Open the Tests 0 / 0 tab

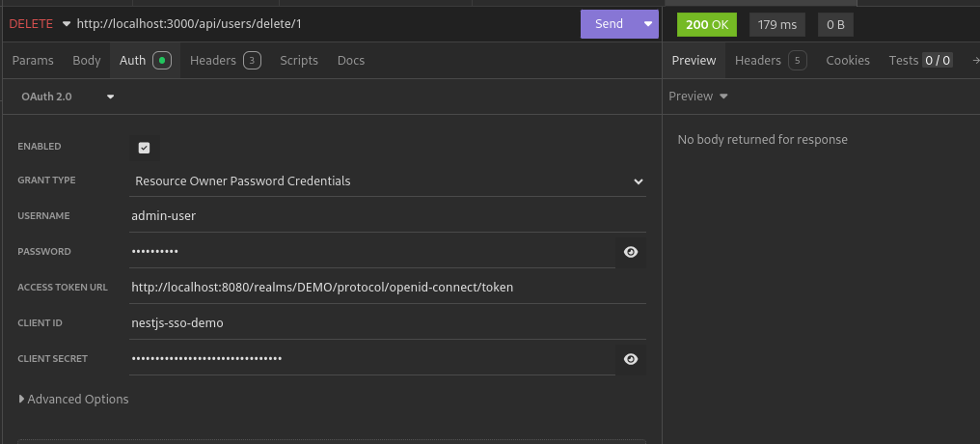tap(920, 61)
